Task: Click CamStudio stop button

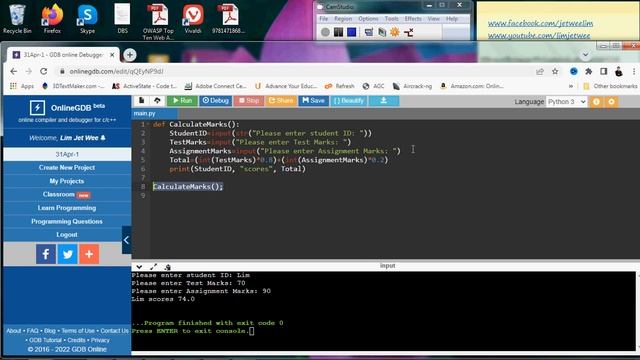Action: (351, 32)
